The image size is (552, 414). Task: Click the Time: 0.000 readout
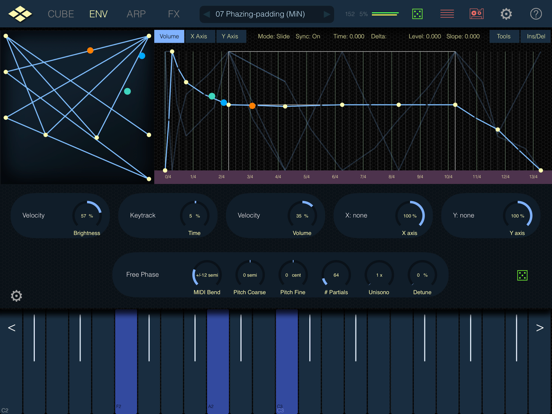pyautogui.click(x=349, y=36)
